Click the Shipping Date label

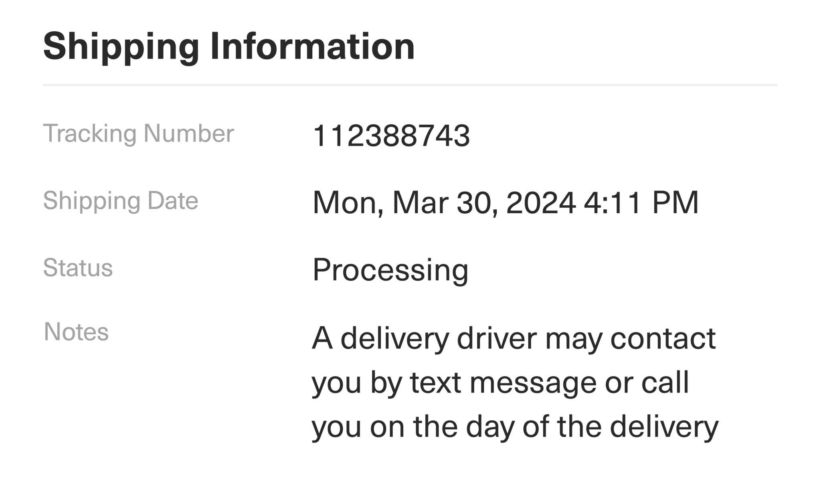(x=121, y=200)
